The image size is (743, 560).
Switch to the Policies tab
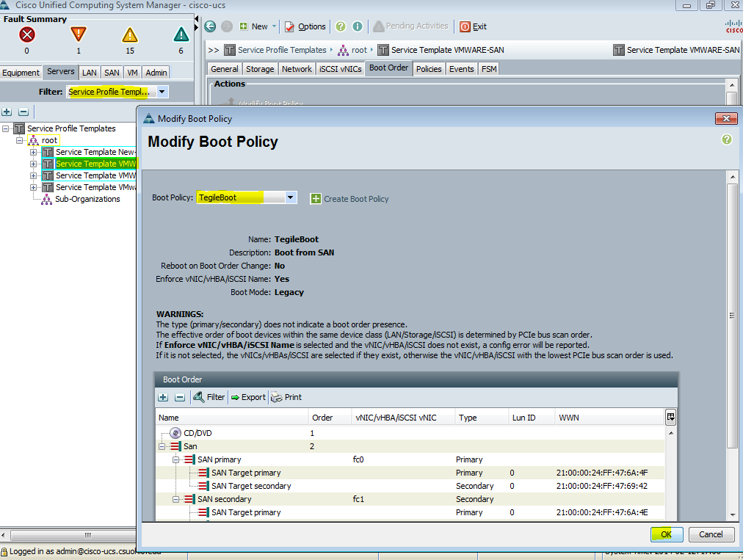click(x=428, y=69)
